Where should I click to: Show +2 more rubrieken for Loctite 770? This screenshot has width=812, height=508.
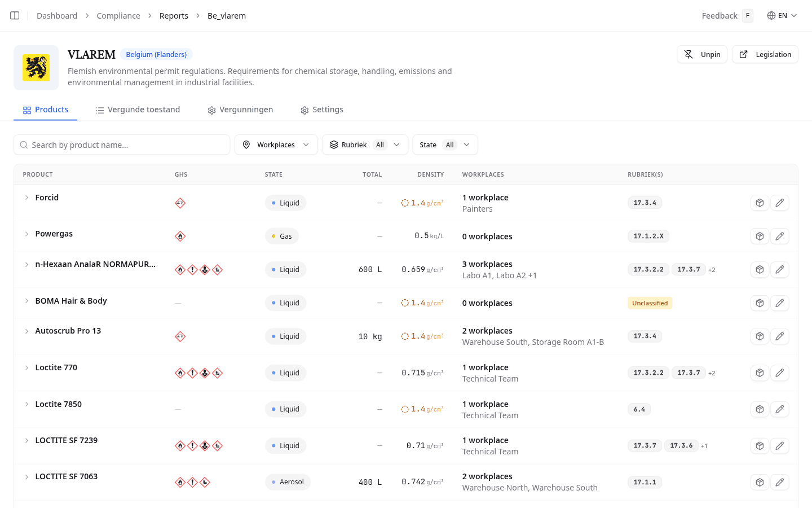point(712,373)
